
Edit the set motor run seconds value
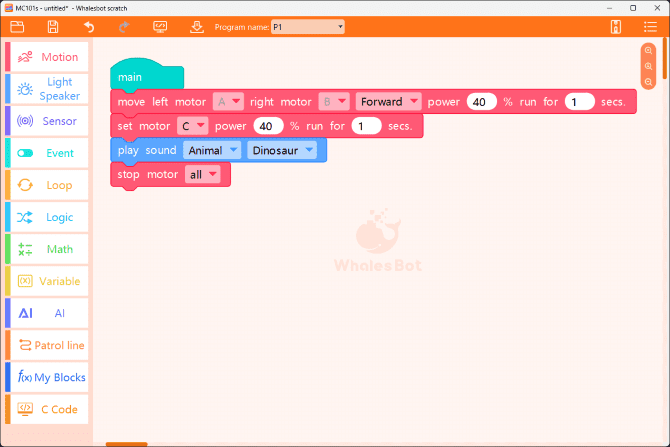pyautogui.click(x=366, y=126)
